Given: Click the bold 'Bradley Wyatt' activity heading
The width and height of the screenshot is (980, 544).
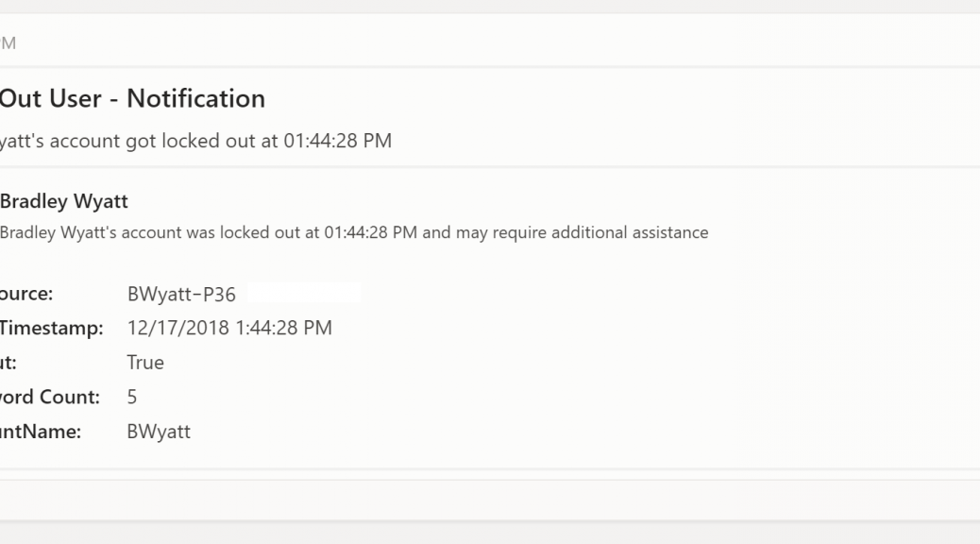Looking at the screenshot, I should [x=64, y=201].
